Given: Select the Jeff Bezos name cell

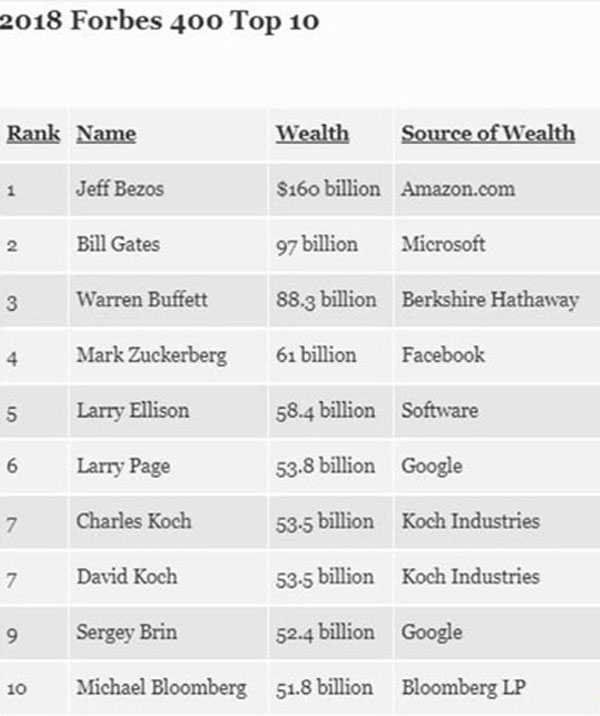Looking at the screenshot, I should pyautogui.click(x=118, y=189).
